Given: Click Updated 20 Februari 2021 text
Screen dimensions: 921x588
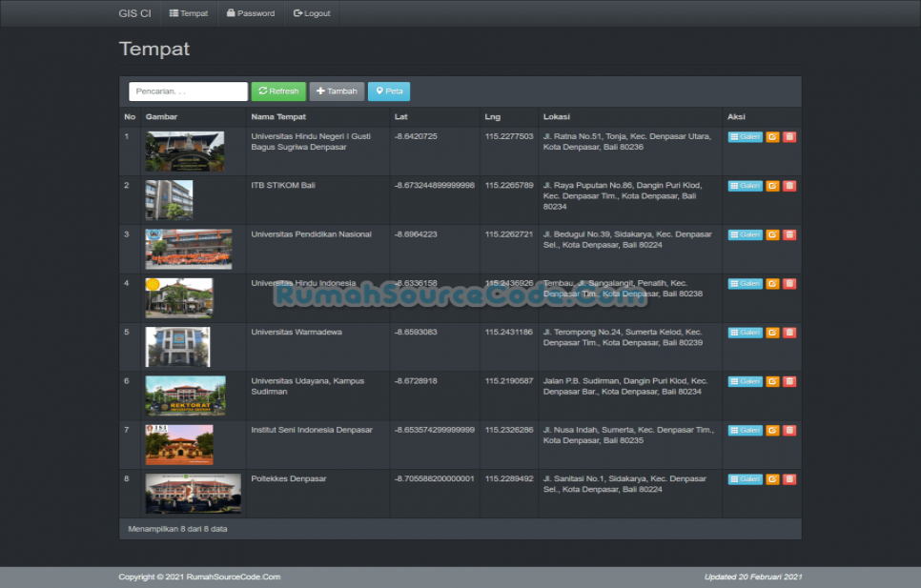Looking at the screenshot, I should tap(753, 577).
